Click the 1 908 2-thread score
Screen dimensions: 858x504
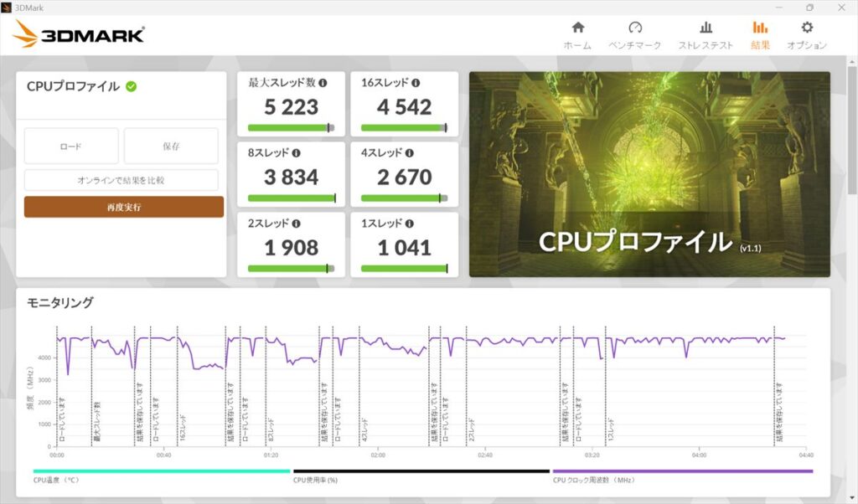(x=291, y=248)
